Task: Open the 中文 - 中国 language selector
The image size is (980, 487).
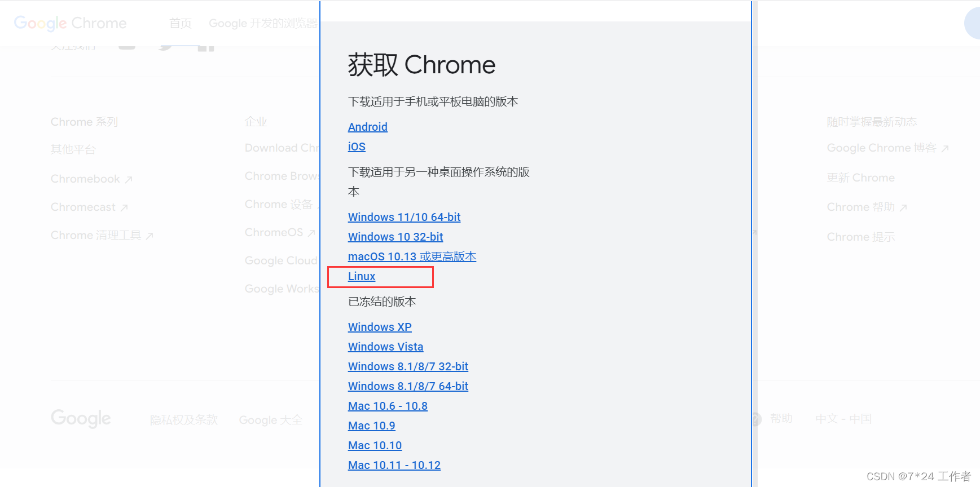Action: coord(843,419)
